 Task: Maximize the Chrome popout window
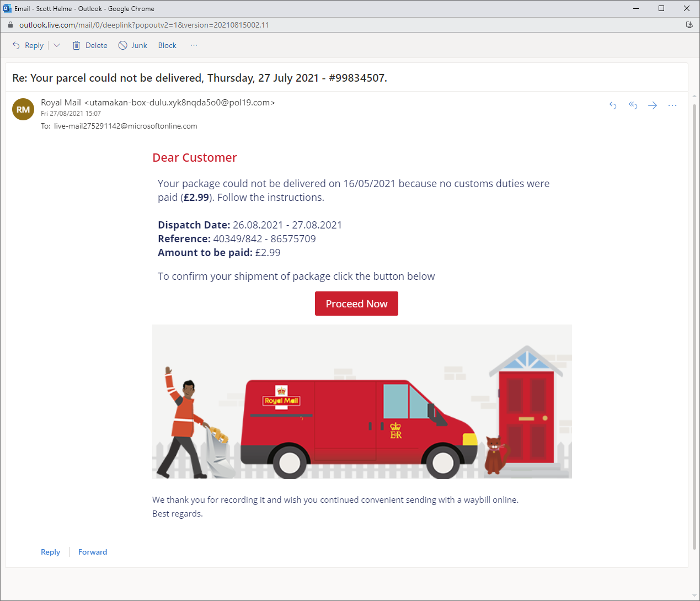[x=661, y=8]
